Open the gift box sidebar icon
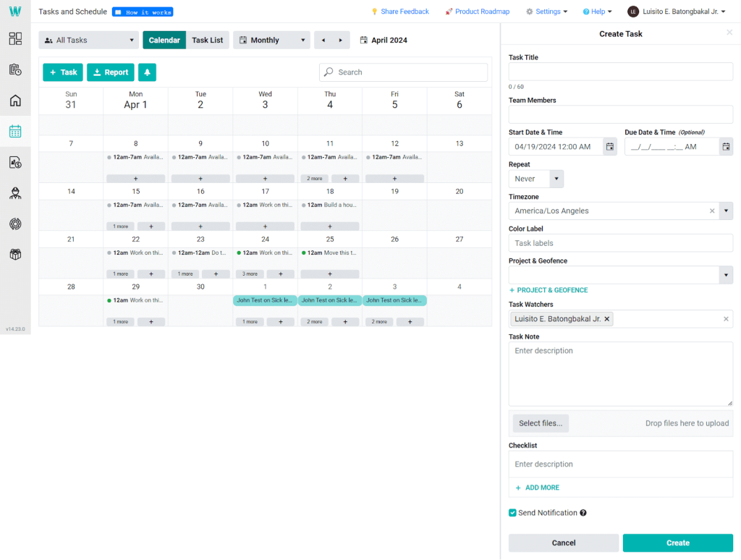Viewport: 741px width, 560px height. click(15, 255)
